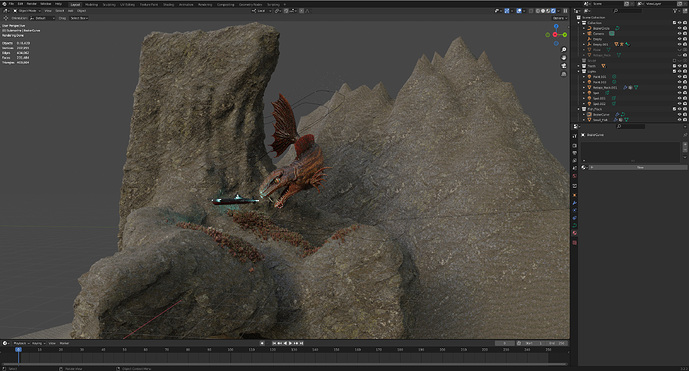Expand the Teeth collection in outliner
689x371 pixels.
pyautogui.click(x=579, y=66)
